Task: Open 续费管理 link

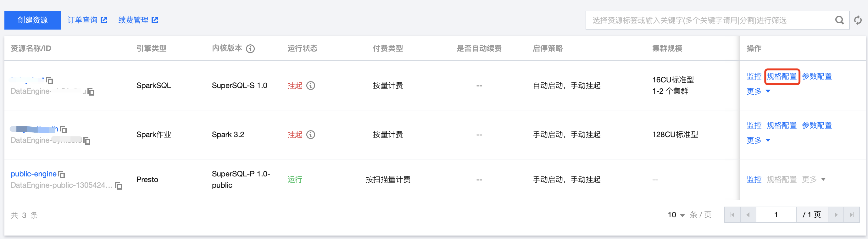Action: click(x=138, y=20)
